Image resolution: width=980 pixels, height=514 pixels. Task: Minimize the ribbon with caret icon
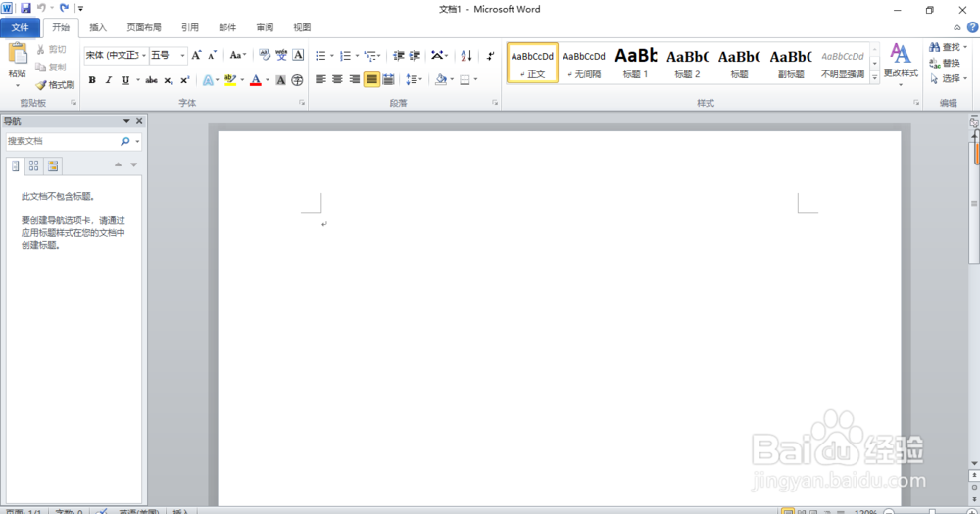point(956,27)
